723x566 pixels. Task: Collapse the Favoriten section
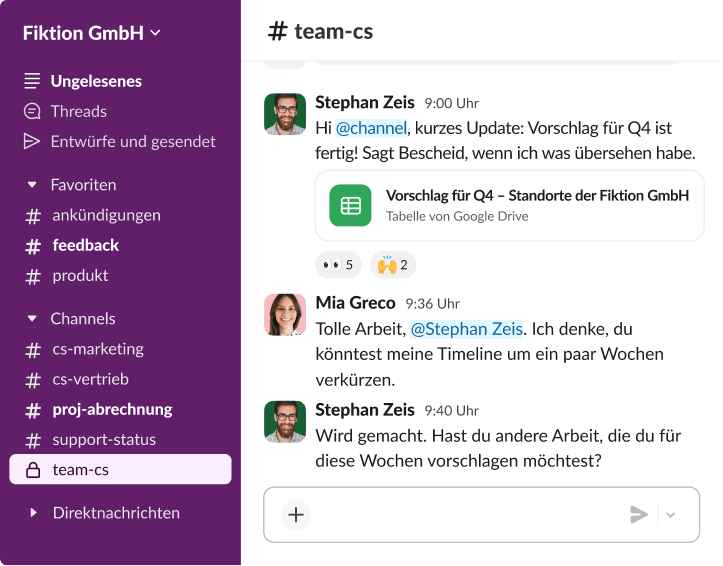[32, 185]
